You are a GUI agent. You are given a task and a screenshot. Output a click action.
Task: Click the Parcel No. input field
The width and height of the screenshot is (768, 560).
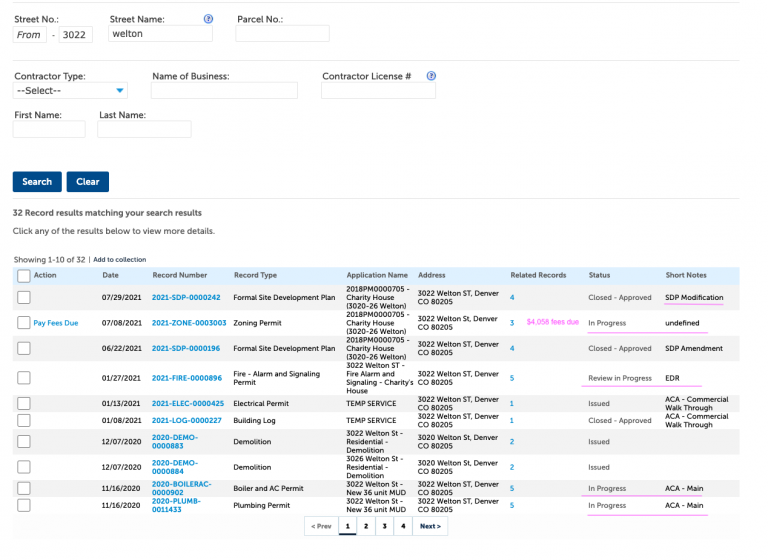click(x=282, y=34)
